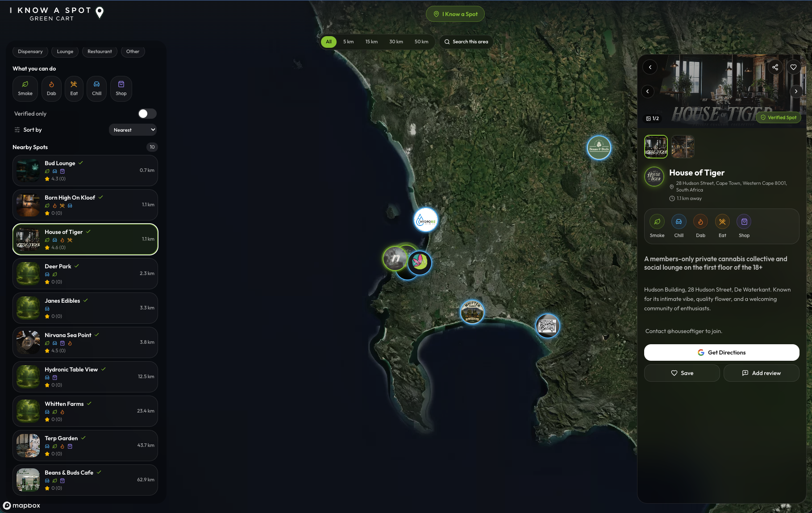The height and width of the screenshot is (513, 812).
Task: Click 'Contact @houseoftiger to join' text
Action: [683, 331]
